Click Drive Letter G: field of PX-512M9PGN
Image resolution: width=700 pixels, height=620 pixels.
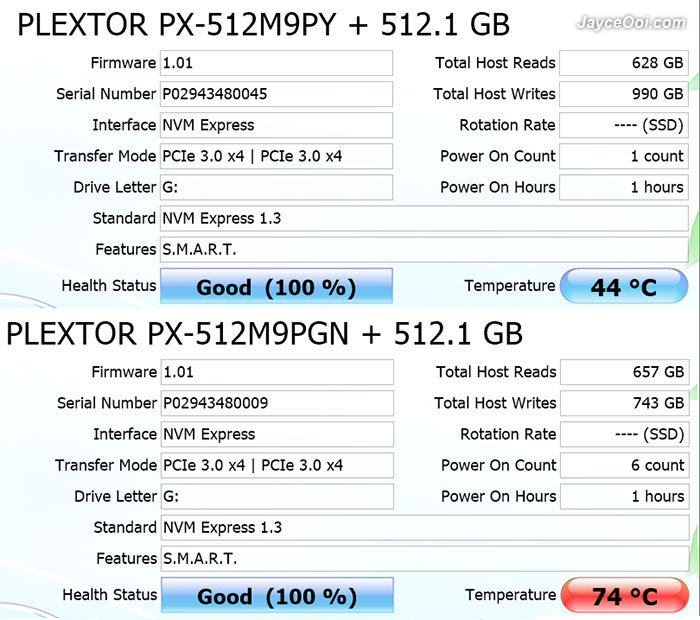(277, 496)
